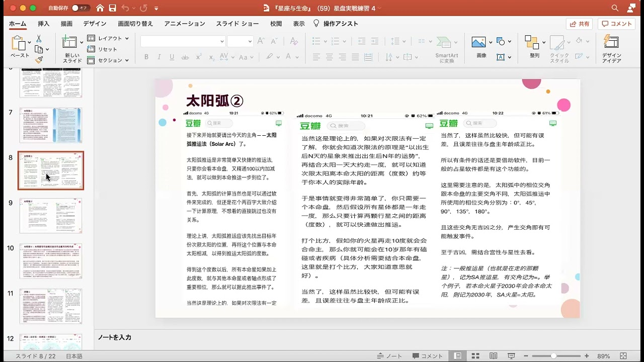This screenshot has width=644, height=362.
Task: Click the Home icon in title bar
Action: (100, 8)
